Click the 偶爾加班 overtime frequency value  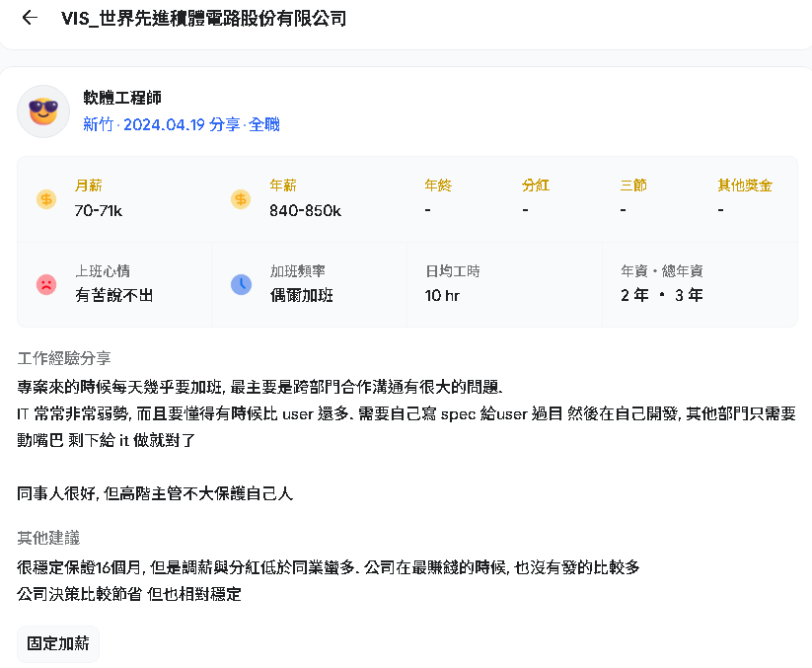(301, 295)
